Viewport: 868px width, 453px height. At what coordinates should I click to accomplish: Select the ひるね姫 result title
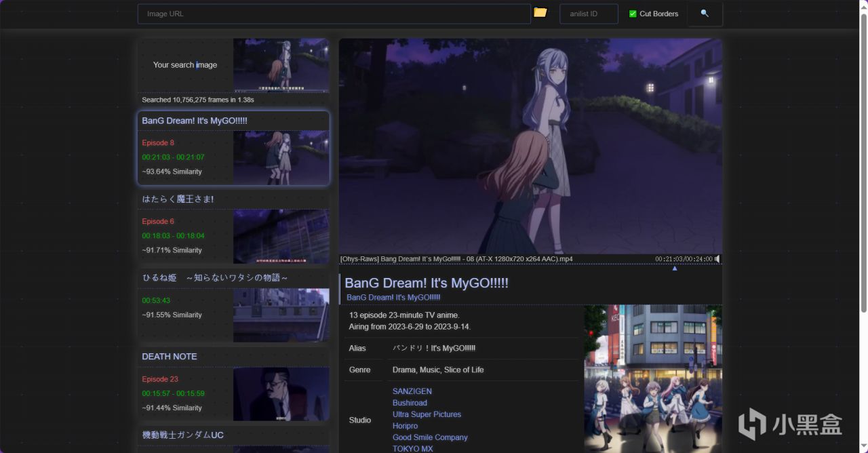(x=215, y=278)
